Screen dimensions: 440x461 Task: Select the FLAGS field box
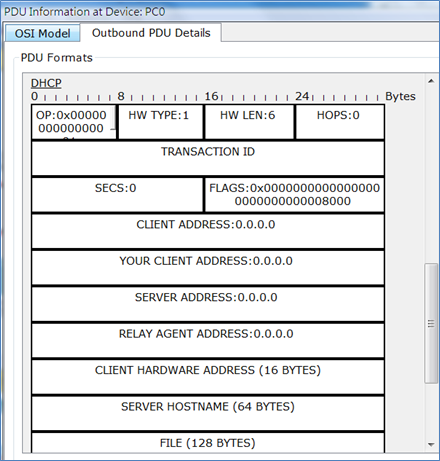click(295, 195)
